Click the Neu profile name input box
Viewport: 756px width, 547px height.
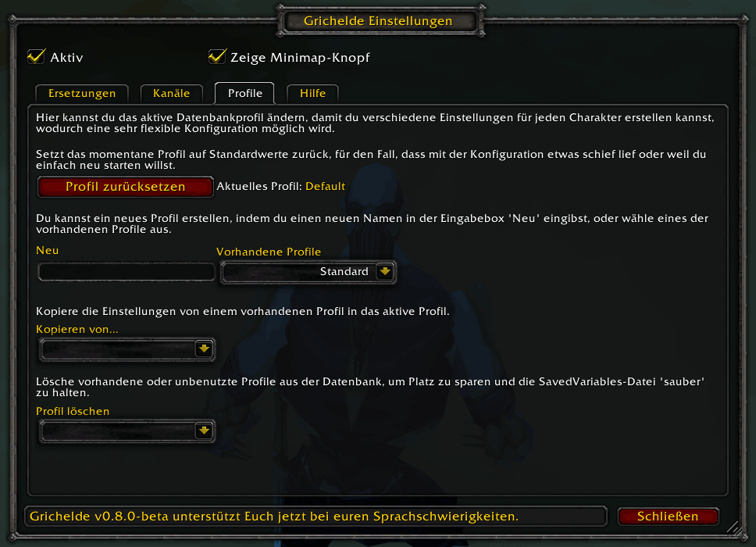click(127, 272)
